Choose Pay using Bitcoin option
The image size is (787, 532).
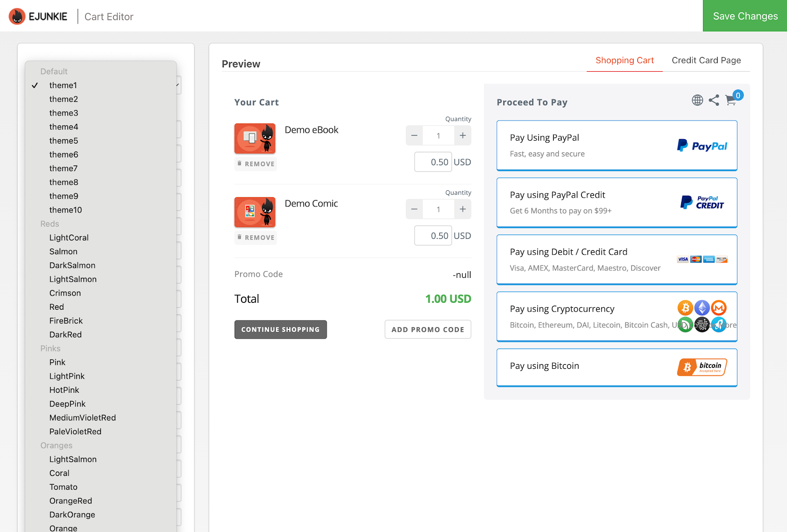(617, 368)
